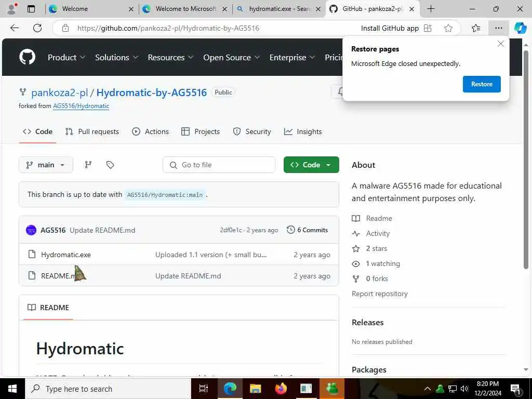Viewport: 532px width, 399px height.
Task: Open the tab actions menu icon
Action: point(31,9)
